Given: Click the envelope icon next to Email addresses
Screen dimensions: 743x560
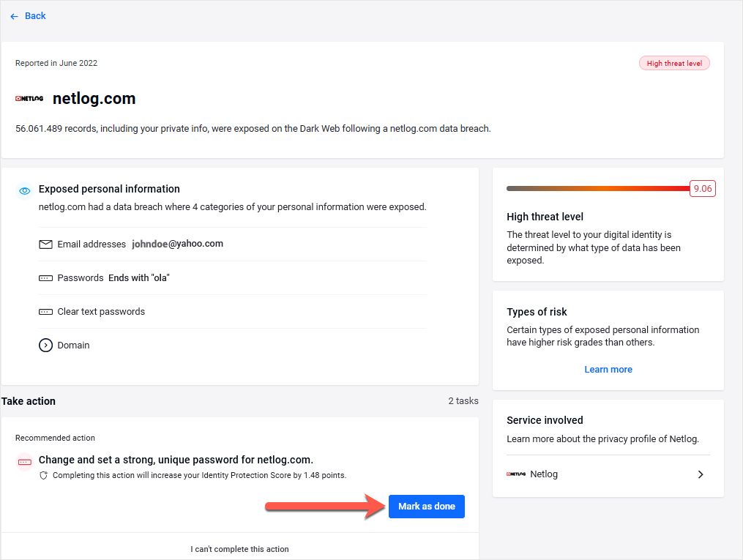Looking at the screenshot, I should [45, 244].
